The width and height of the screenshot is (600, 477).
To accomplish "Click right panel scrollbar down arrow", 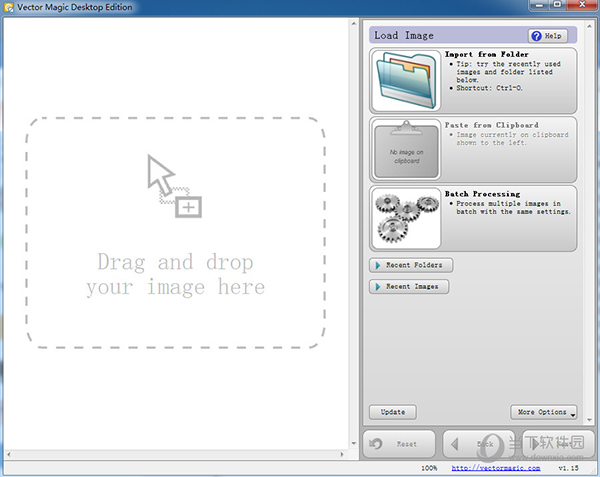I will point(589,420).
